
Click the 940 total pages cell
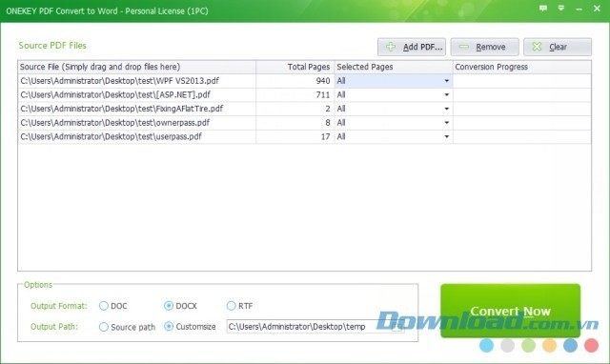pos(295,81)
